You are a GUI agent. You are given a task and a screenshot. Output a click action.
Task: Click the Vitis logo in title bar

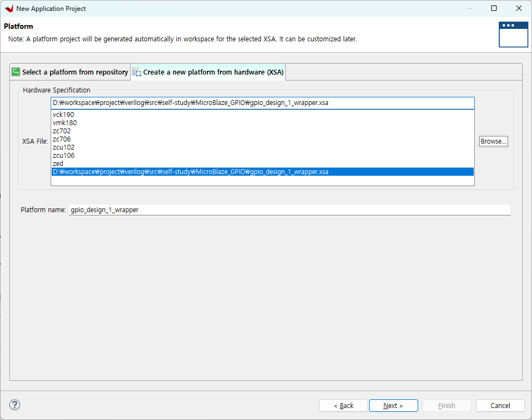coord(9,9)
